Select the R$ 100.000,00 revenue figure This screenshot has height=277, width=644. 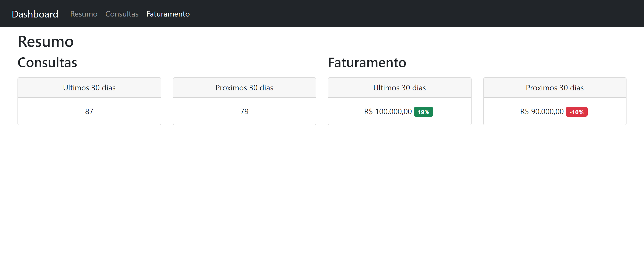tap(387, 112)
